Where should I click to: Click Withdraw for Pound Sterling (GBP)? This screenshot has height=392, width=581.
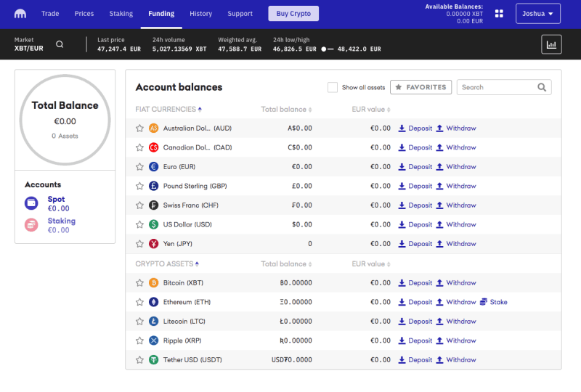456,186
